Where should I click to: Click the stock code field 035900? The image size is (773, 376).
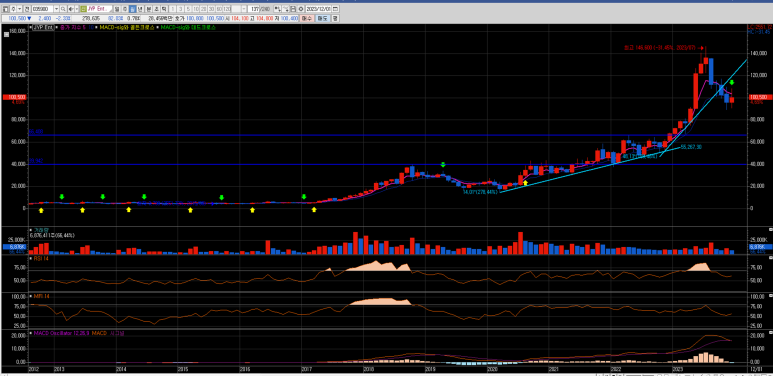(x=42, y=9)
